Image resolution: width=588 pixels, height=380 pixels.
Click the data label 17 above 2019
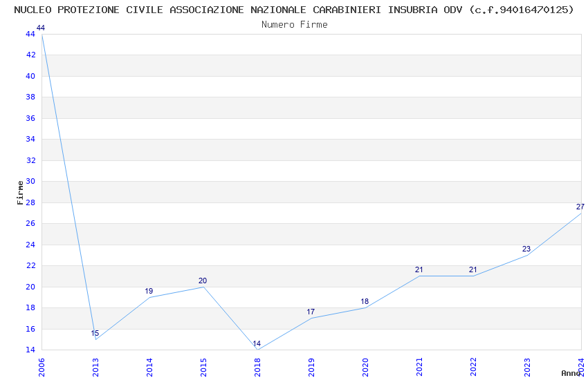coord(311,312)
